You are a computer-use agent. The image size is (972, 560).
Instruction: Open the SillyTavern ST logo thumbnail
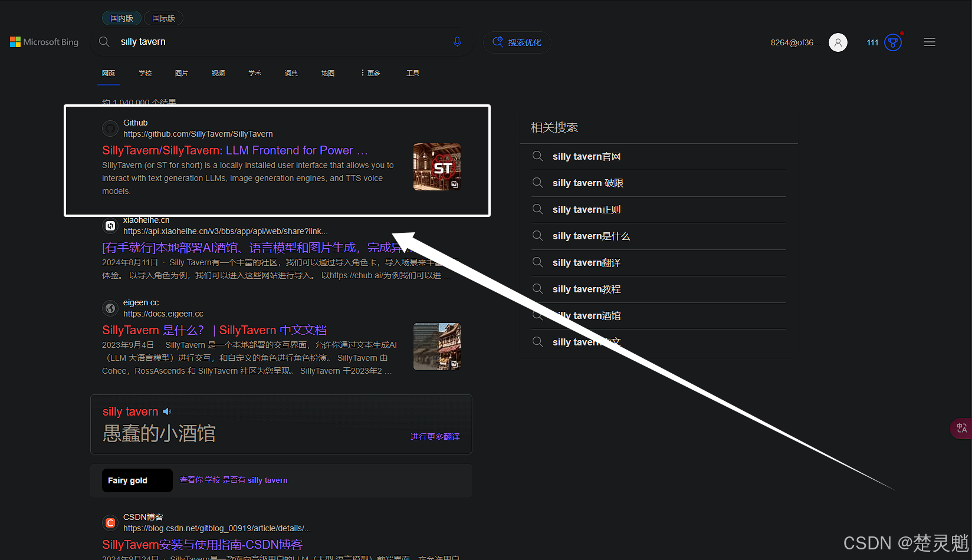pyautogui.click(x=437, y=167)
